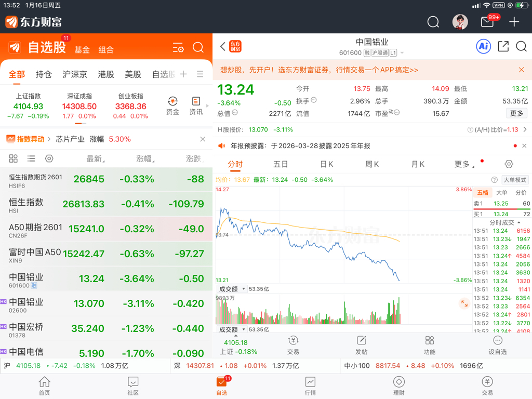Screen dimensions: 532x399
Task: Search within the 自选股 panel
Action: [198, 47]
